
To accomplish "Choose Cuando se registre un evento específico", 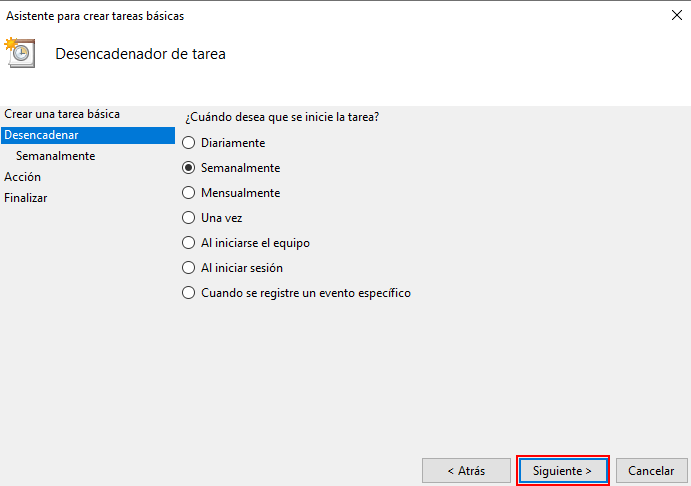I will (x=189, y=293).
